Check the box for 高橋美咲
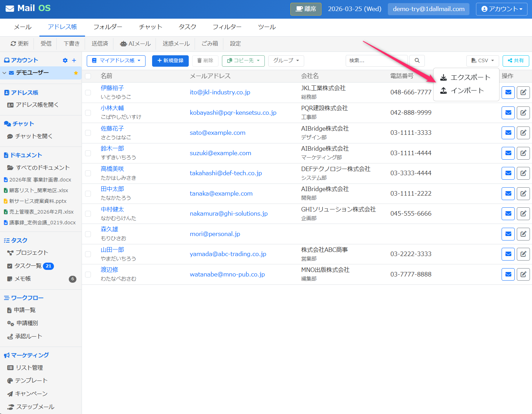This screenshot has width=532, height=414. tap(88, 173)
